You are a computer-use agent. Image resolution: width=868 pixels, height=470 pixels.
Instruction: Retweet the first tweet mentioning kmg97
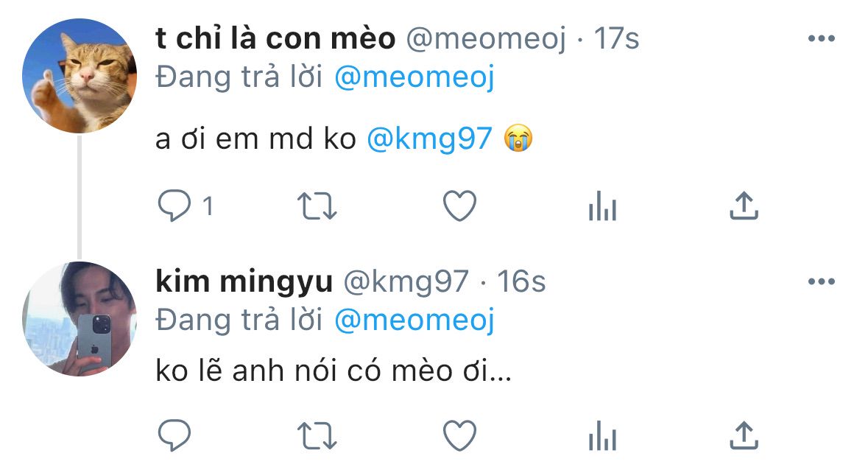pyautogui.click(x=317, y=206)
